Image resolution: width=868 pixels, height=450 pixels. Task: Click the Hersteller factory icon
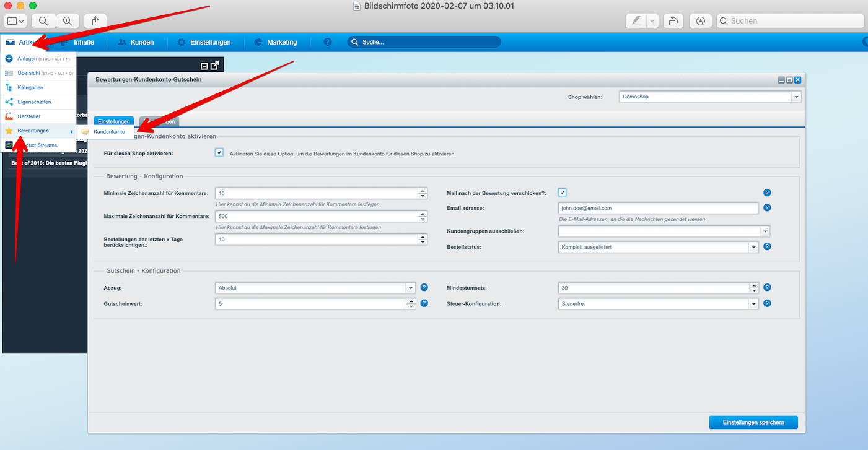[x=9, y=116]
